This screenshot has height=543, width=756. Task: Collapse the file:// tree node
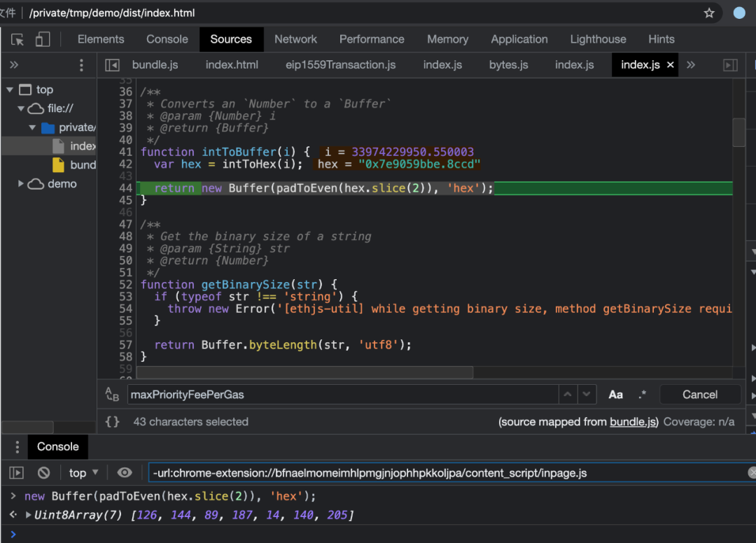(x=21, y=108)
